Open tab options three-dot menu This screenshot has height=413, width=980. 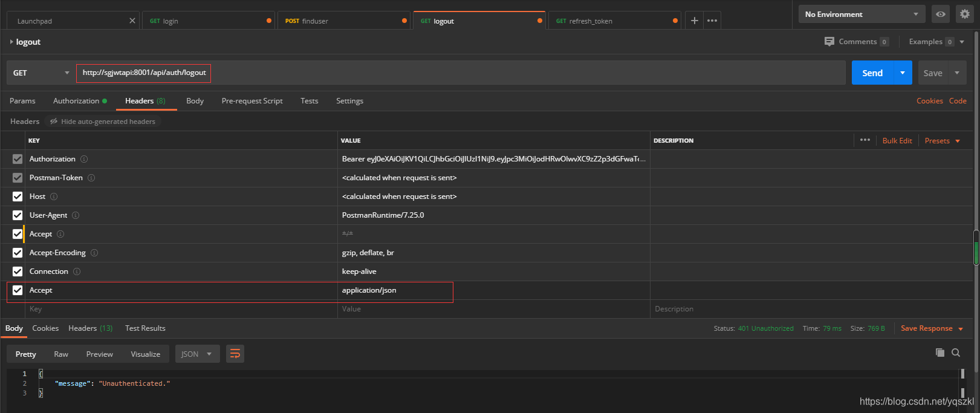pos(712,21)
